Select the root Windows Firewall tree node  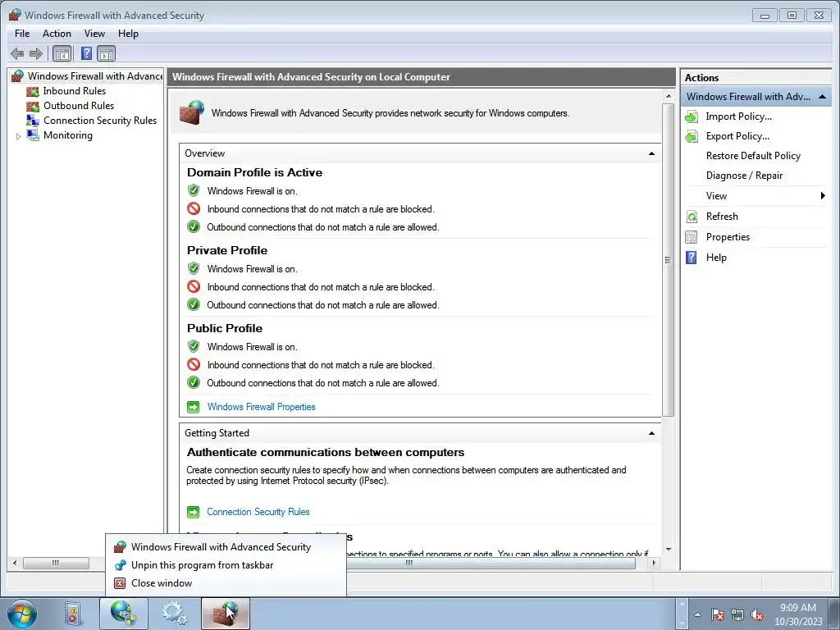coord(95,76)
